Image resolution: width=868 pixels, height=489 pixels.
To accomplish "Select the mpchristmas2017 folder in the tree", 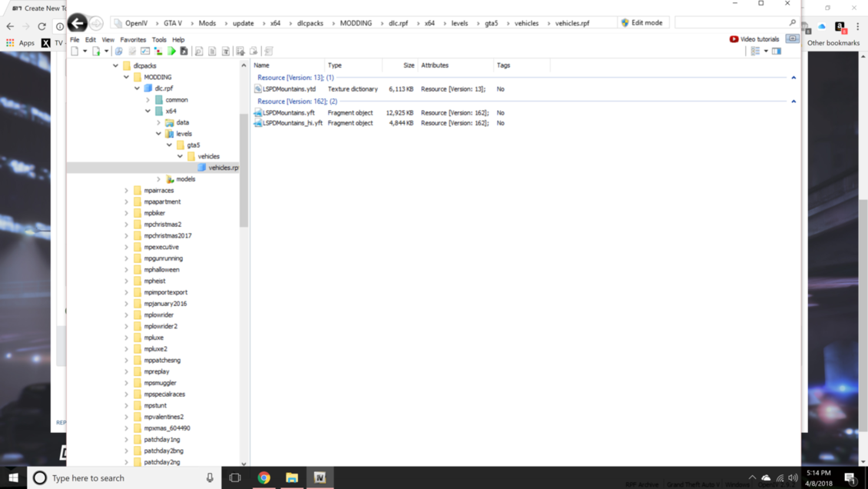I will tap(167, 236).
